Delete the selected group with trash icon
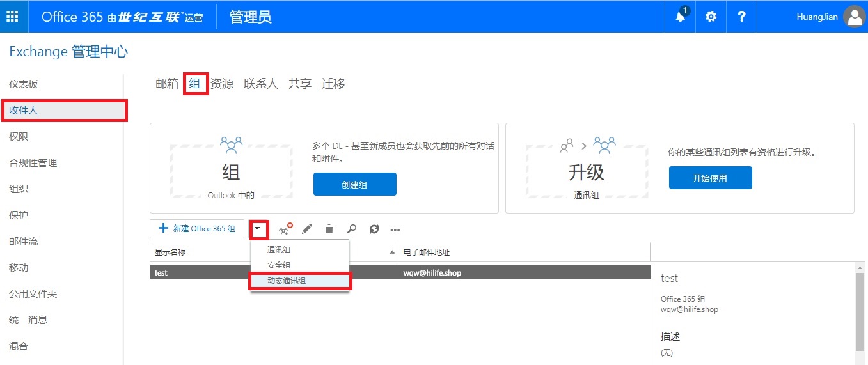This screenshot has height=365, width=868. pyautogui.click(x=329, y=229)
